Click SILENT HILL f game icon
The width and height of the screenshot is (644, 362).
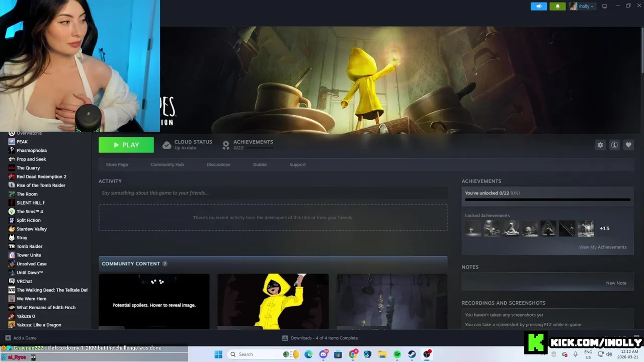12,203
